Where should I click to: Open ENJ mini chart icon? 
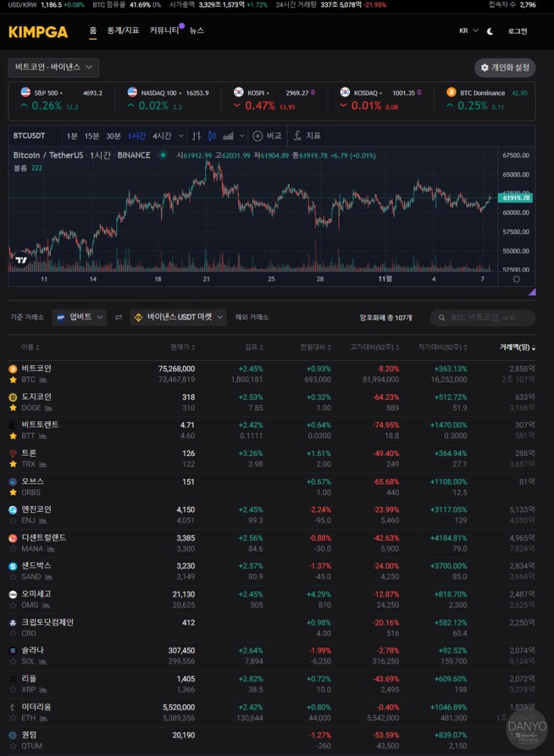pos(44,520)
